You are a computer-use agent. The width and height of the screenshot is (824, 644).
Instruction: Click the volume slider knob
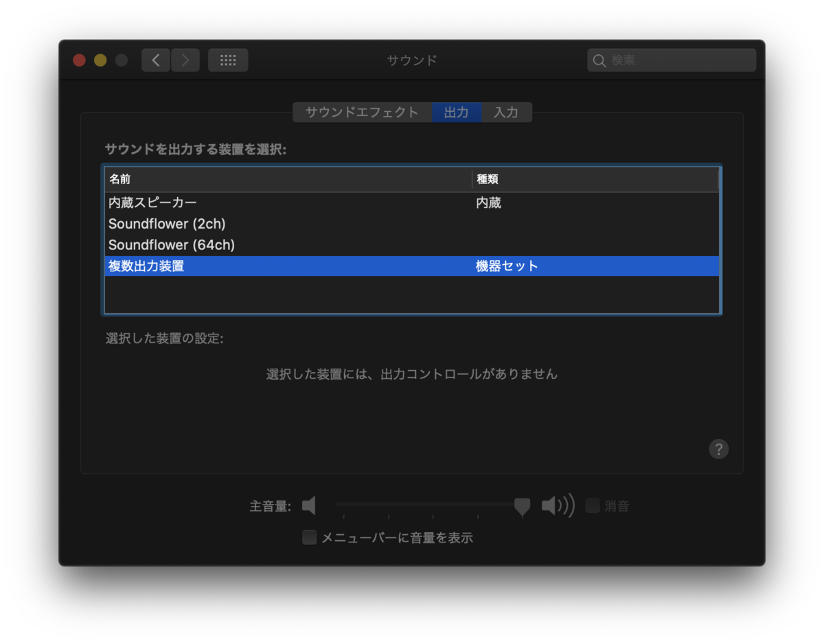(x=522, y=506)
